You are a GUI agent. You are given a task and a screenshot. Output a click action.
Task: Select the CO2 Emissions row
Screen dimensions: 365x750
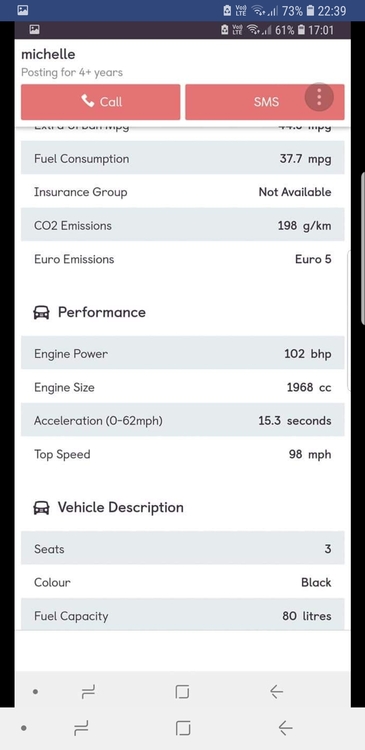point(183,225)
